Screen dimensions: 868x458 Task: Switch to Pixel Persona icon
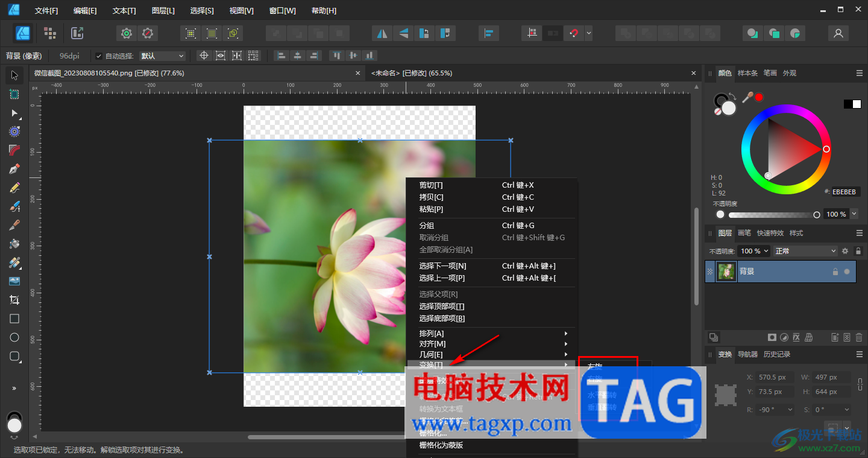(x=50, y=33)
